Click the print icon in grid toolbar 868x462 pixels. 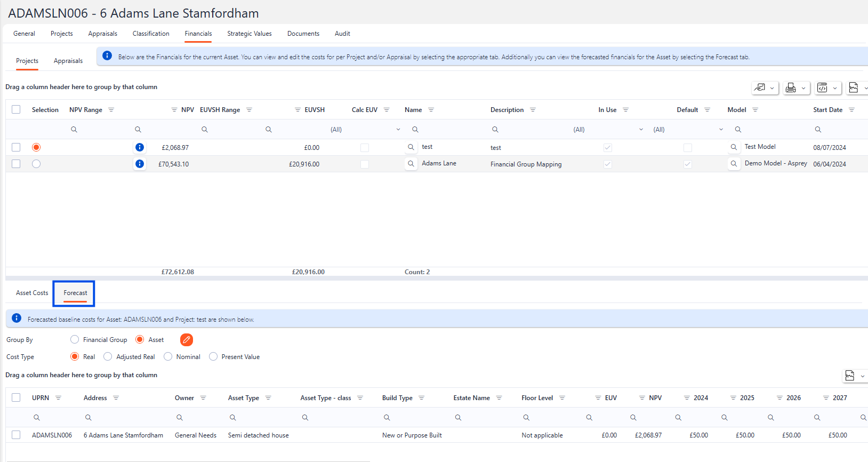tap(791, 88)
